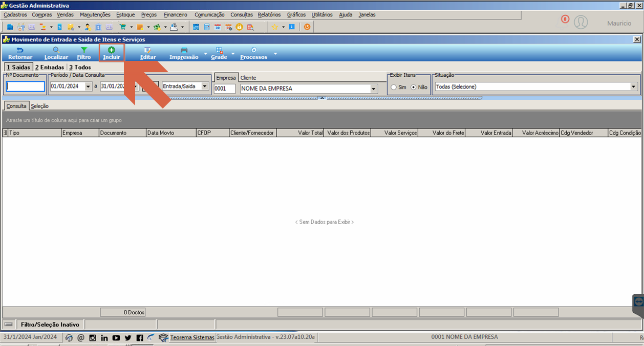
Task: Expand the Processos dropdown arrow
Action: (x=275, y=53)
